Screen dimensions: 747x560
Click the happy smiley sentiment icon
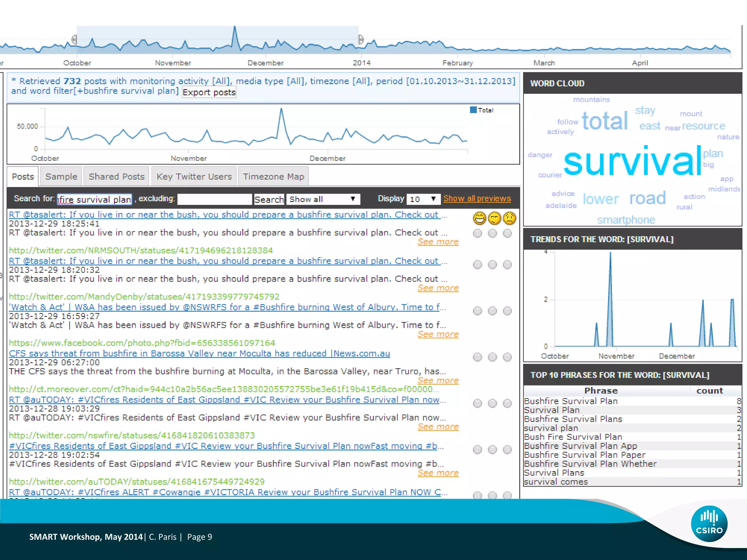[x=480, y=218]
